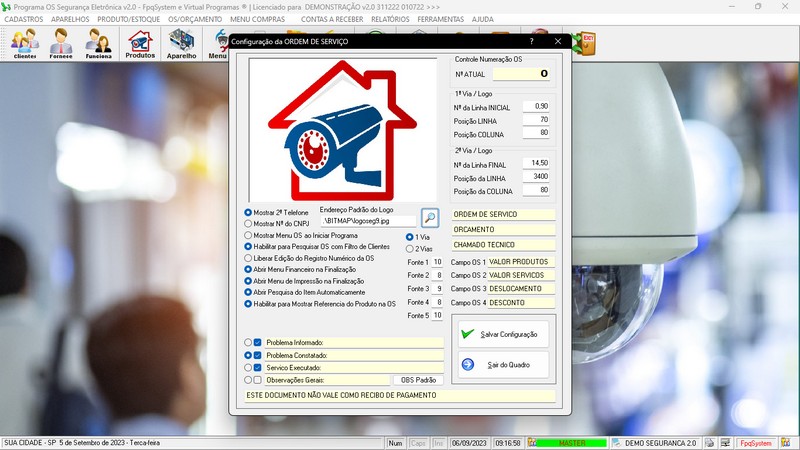Viewport: 800px width, 450px height.
Task: Select the 2 Vias option
Action: pos(409,249)
